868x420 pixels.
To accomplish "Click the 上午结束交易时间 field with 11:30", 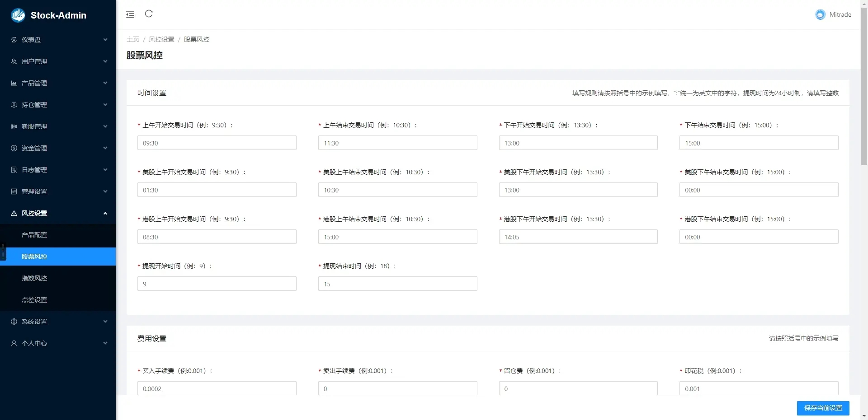I will [398, 143].
